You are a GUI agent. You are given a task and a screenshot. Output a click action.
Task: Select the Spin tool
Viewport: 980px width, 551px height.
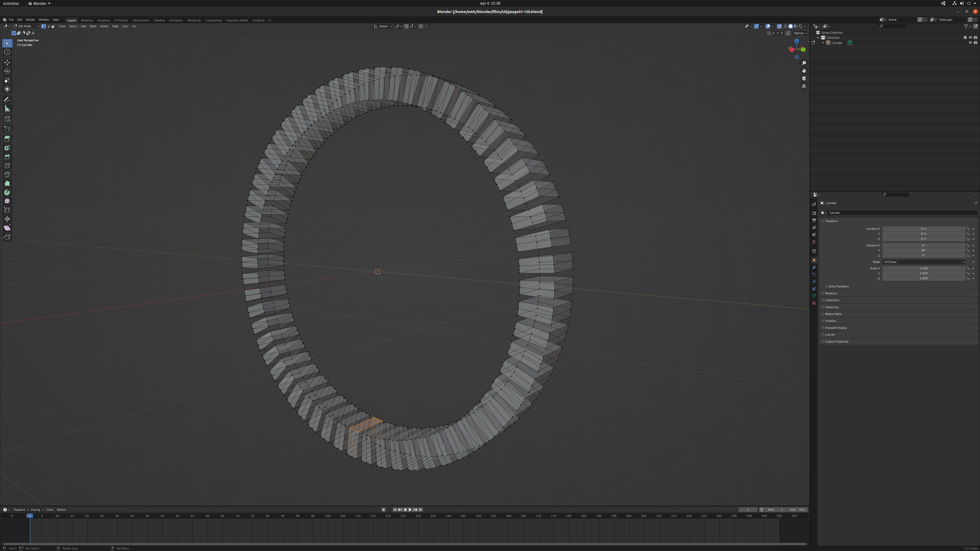7,192
